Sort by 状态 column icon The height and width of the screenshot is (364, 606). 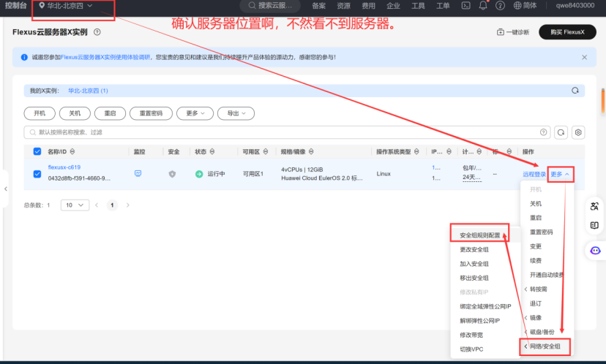[x=212, y=152]
